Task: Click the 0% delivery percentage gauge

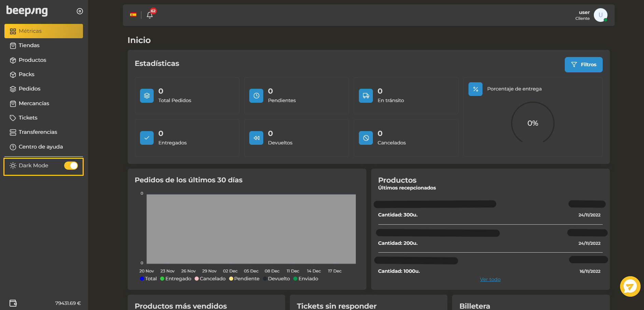Action: pyautogui.click(x=532, y=123)
